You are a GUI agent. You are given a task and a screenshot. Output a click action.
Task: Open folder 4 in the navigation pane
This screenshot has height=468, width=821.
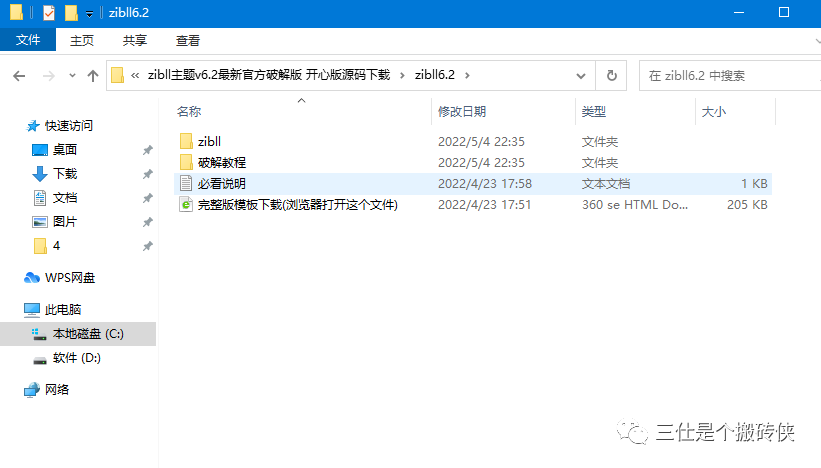tap(56, 246)
